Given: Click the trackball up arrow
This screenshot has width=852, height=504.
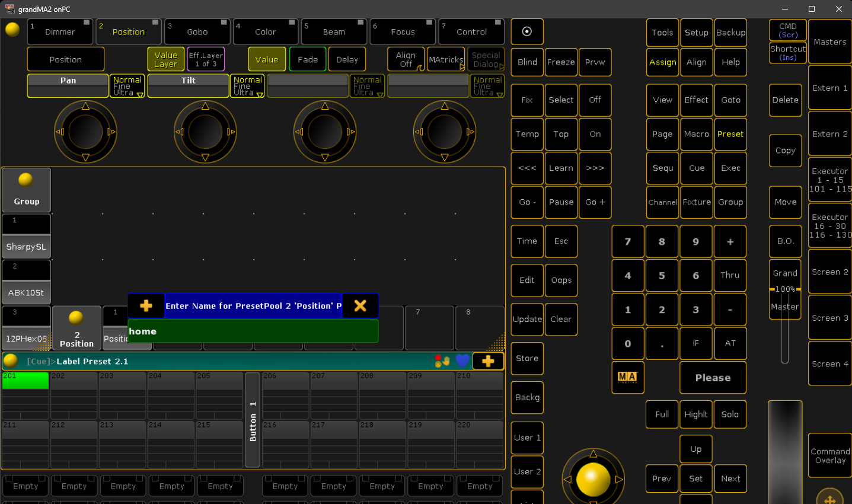Looking at the screenshot, I should tap(593, 454).
